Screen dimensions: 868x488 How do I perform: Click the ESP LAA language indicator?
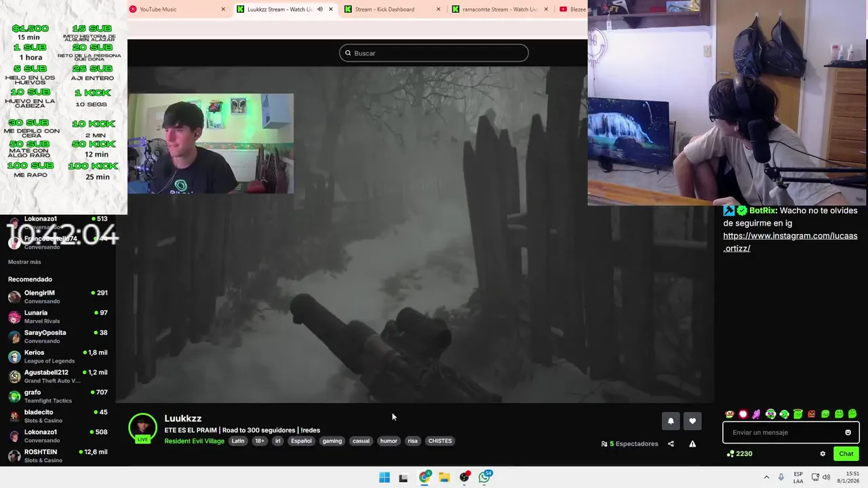pyautogui.click(x=798, y=477)
